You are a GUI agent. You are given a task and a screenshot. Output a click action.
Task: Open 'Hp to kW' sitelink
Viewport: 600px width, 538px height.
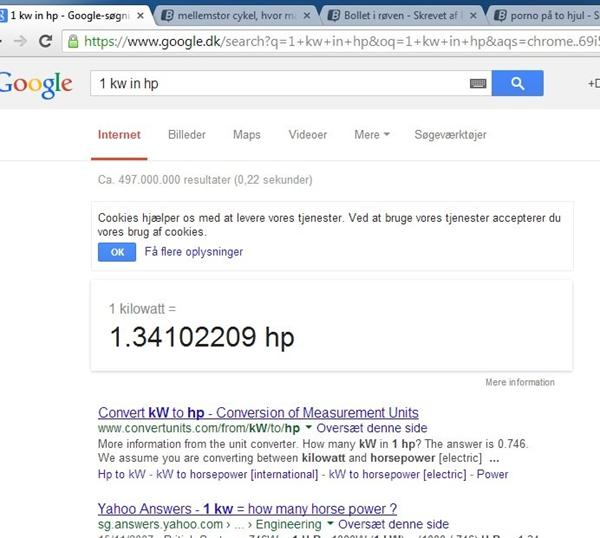tap(122, 474)
